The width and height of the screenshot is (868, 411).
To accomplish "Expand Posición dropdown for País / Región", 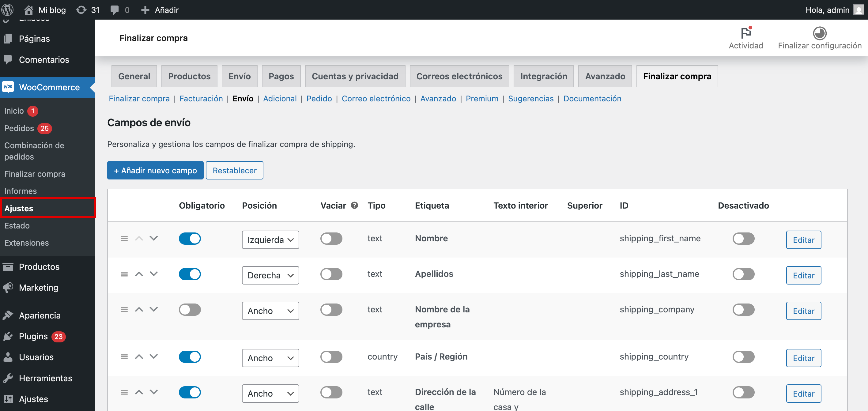I will pyautogui.click(x=270, y=358).
